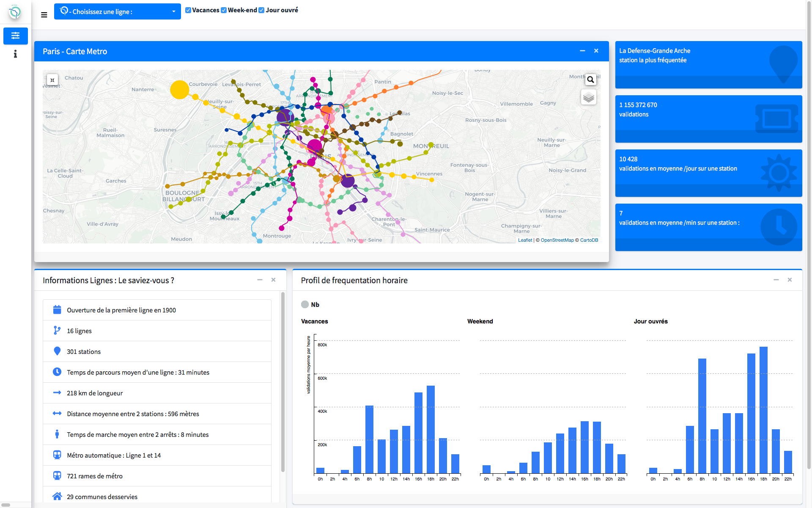Toggle the Week-end checkbox

[224, 10]
